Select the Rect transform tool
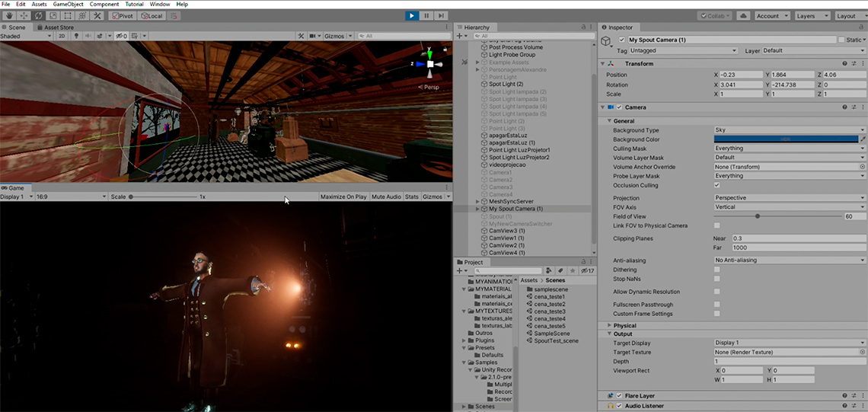Viewport: 868px width, 412px height. tap(67, 16)
